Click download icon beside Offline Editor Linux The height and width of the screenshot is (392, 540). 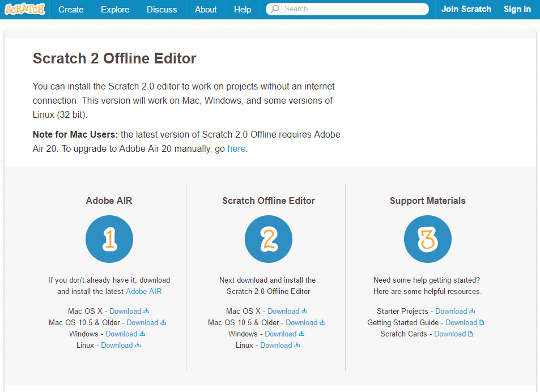click(x=297, y=345)
